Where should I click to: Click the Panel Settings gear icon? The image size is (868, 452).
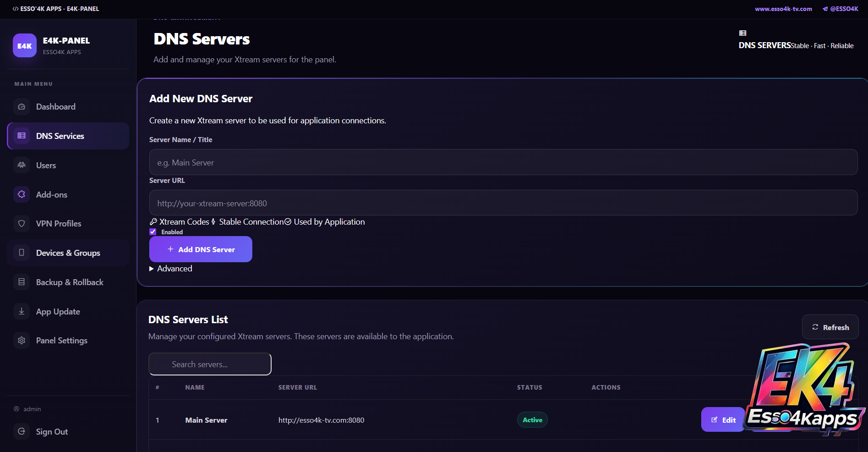coord(22,341)
